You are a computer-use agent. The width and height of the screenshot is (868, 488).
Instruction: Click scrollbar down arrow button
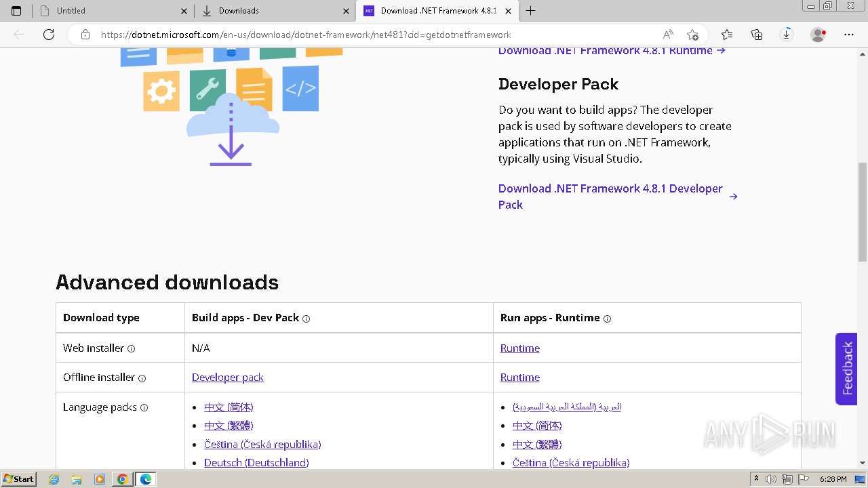[863, 463]
